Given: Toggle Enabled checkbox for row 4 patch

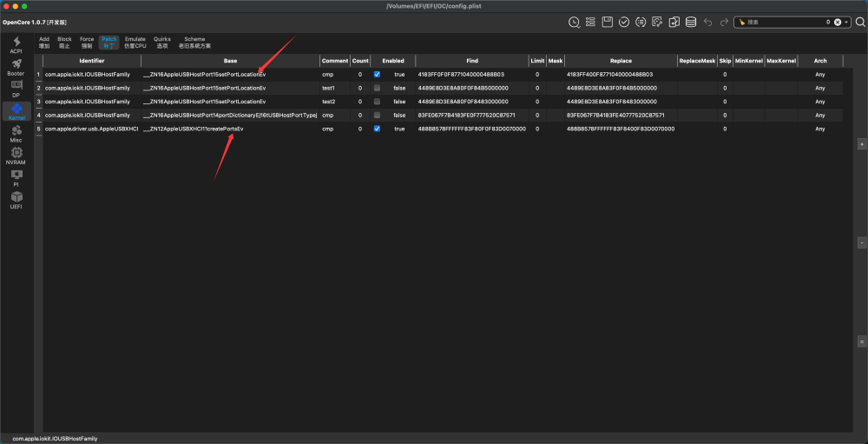Looking at the screenshot, I should click(377, 115).
